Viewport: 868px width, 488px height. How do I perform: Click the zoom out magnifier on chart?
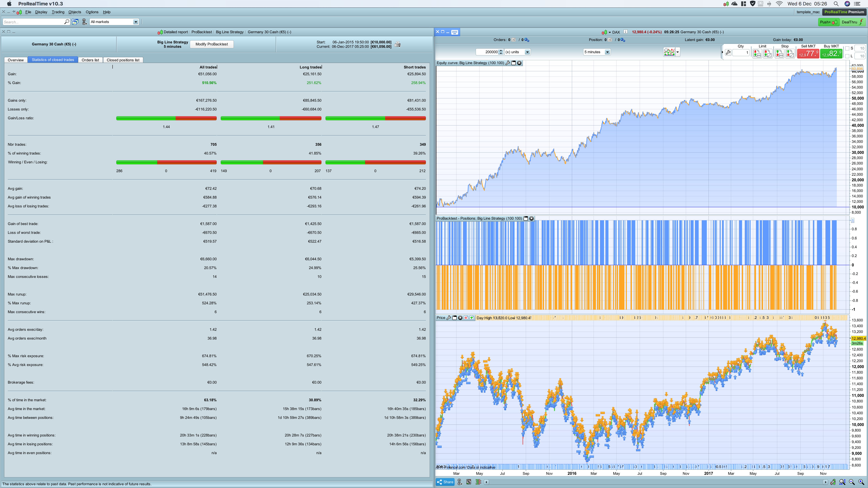[x=852, y=482]
